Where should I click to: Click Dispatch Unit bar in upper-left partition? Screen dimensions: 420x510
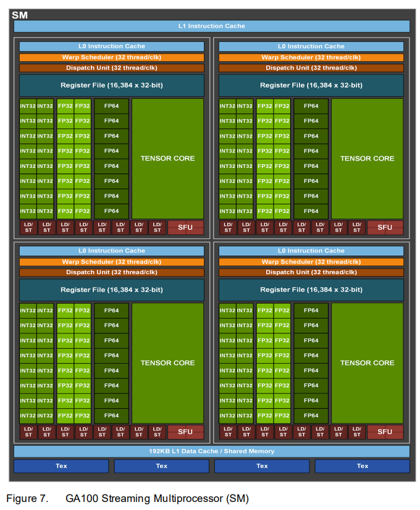112,68
